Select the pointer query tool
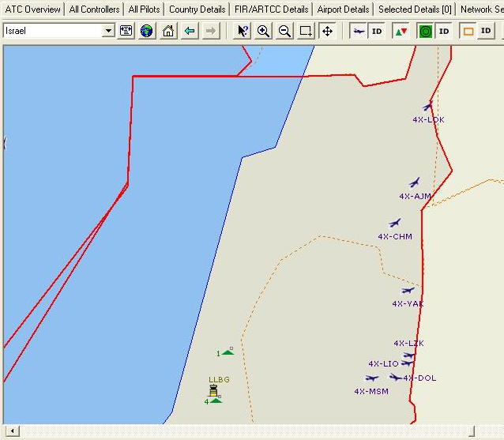 [243, 31]
